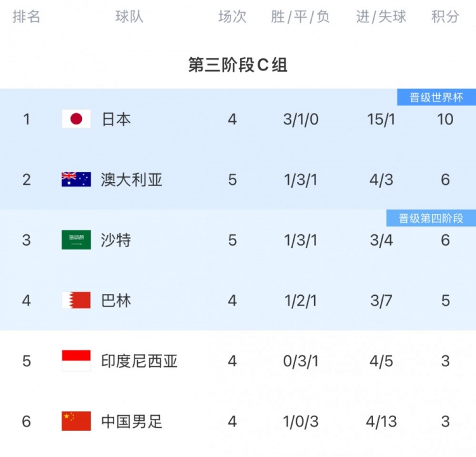Open team 日本 details
Viewport: 476px width, 457px height.
tap(116, 119)
